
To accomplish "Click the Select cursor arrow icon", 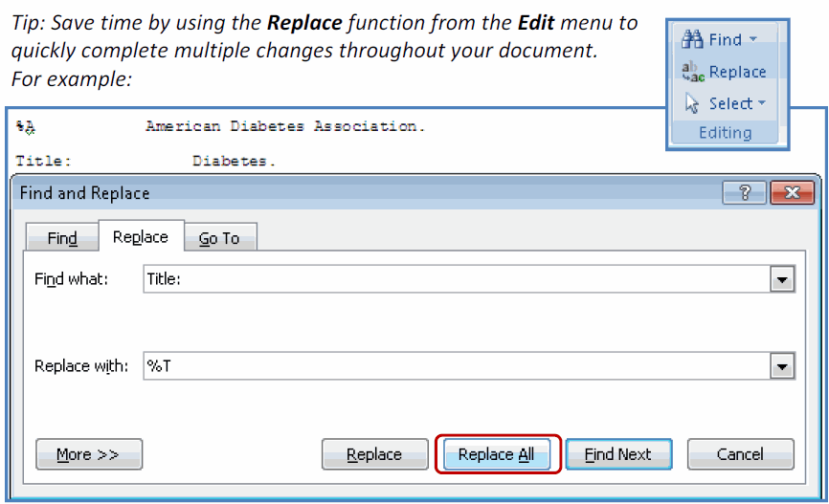I will click(691, 103).
